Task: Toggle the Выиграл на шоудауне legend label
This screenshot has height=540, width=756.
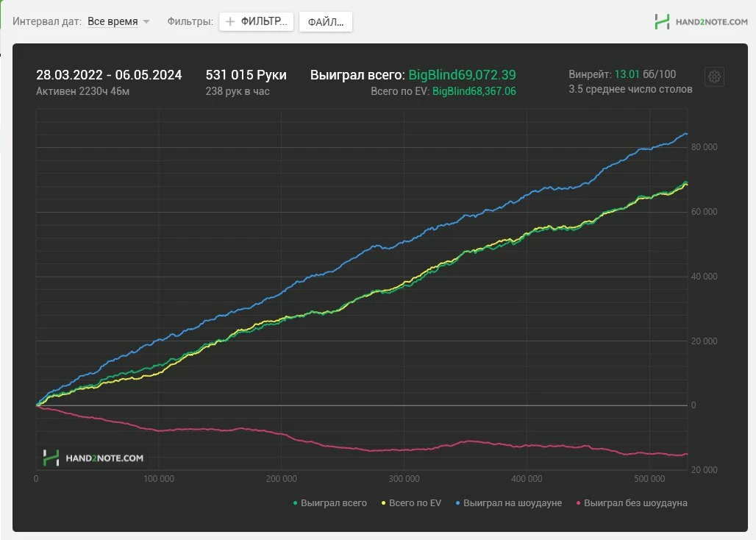Action: coord(513,503)
